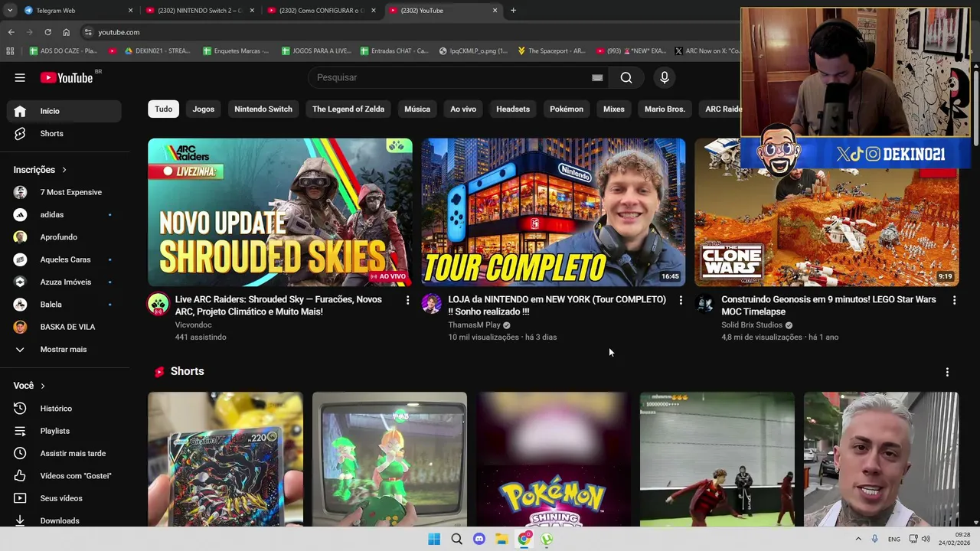980x551 pixels.
Task: Open File Explorer from taskbar
Action: pos(501,539)
